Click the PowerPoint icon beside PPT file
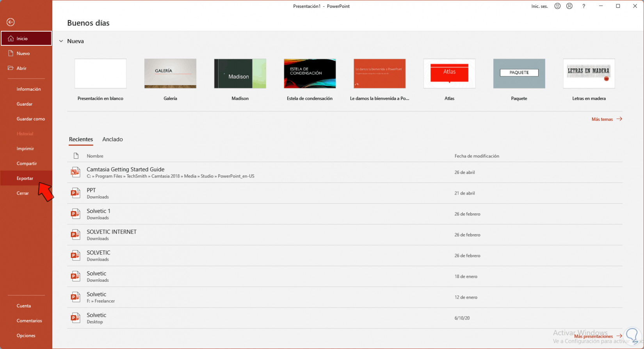 [x=75, y=193]
